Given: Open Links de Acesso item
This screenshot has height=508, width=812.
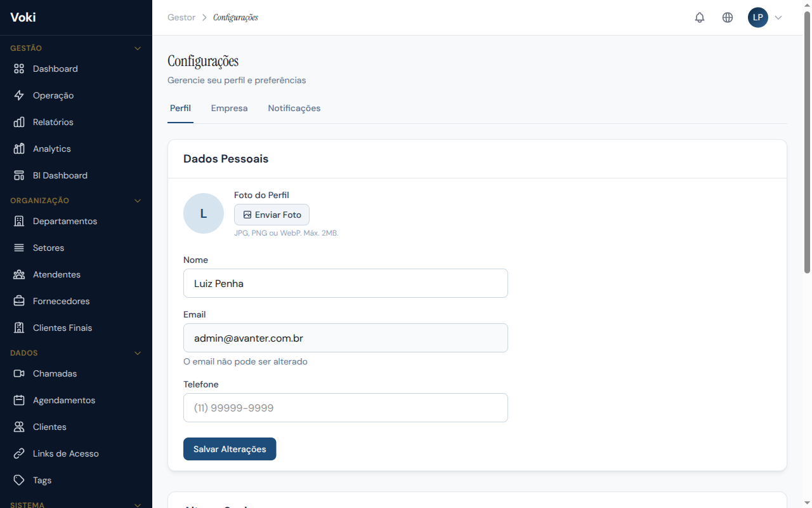Looking at the screenshot, I should 65,453.
